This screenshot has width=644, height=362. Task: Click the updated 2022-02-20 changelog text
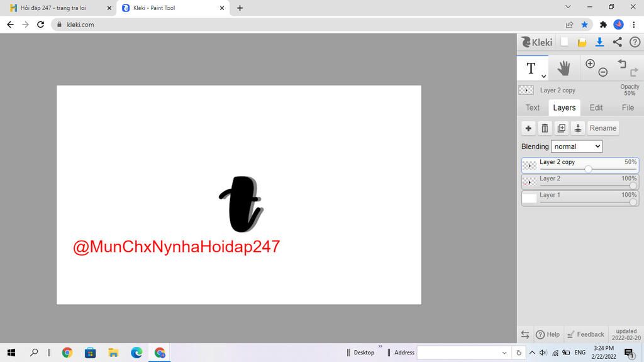(626, 334)
